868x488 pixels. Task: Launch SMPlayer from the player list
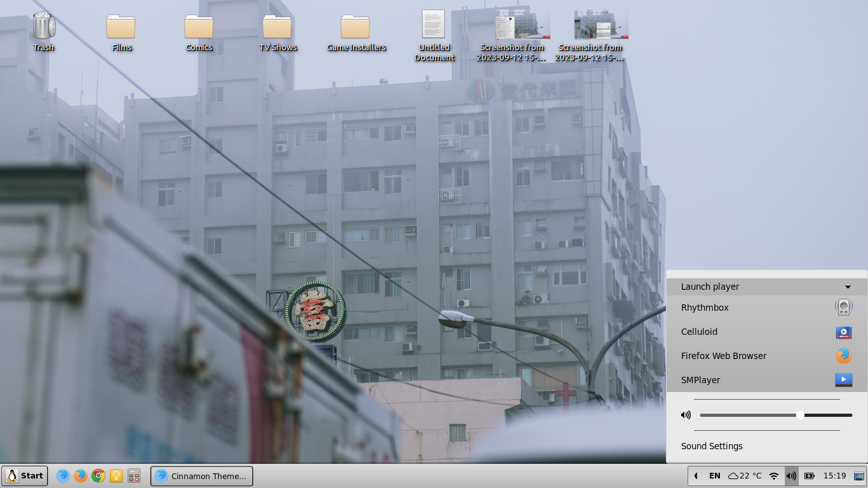click(767, 380)
